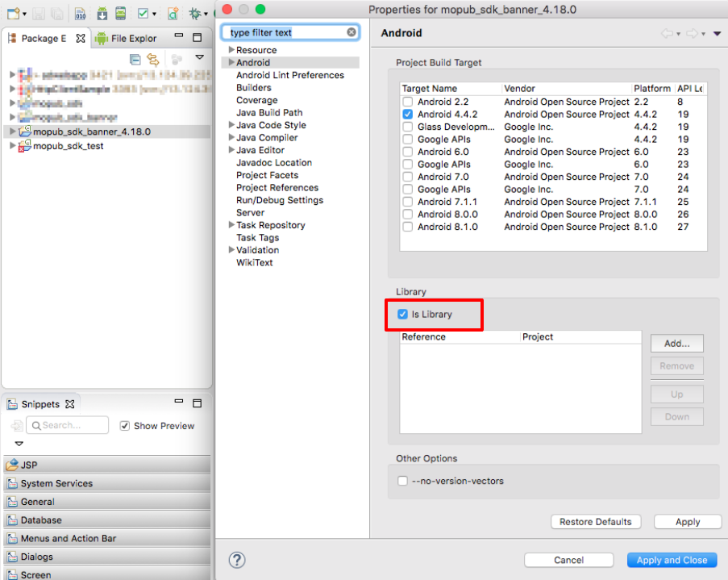Focus the Snippets search field
728x580 pixels.
68,425
